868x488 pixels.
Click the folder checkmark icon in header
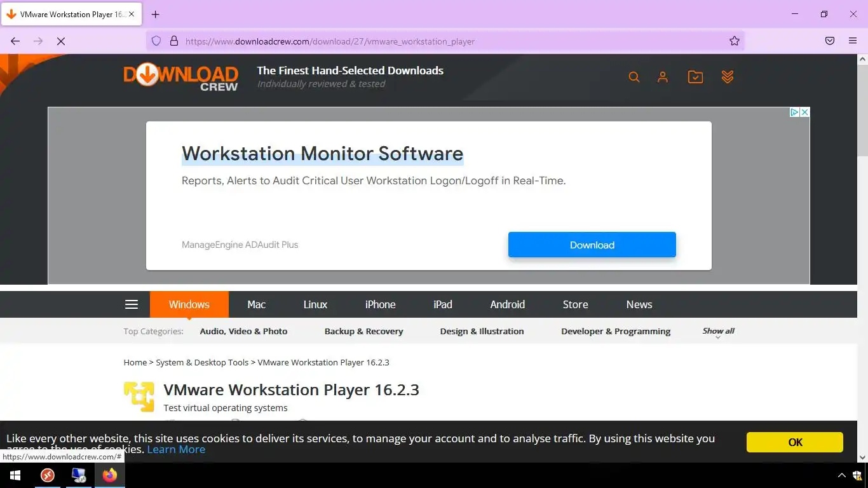click(695, 77)
